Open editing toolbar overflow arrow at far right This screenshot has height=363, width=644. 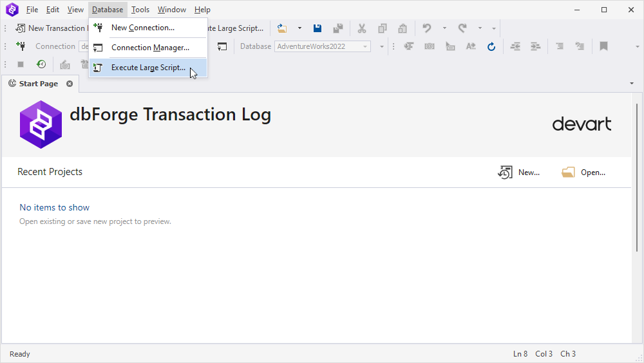click(x=638, y=47)
